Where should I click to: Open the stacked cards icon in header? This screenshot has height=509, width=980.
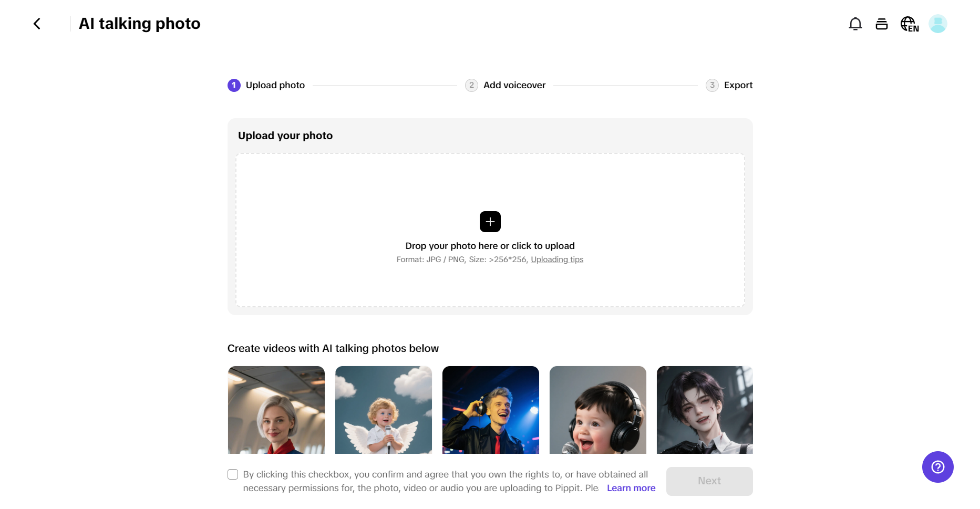pyautogui.click(x=881, y=24)
